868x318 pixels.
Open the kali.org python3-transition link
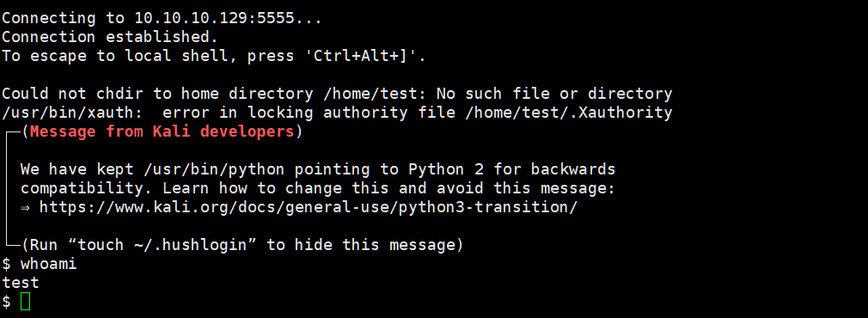click(309, 207)
